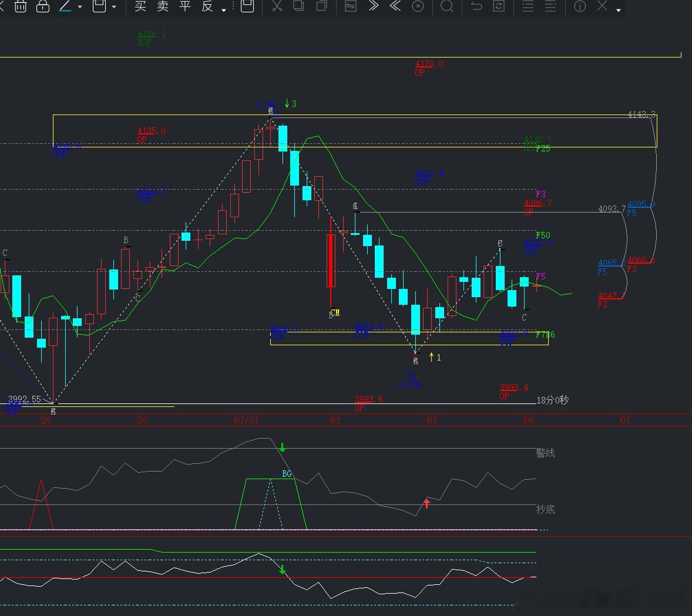Click the green down arrow 3 signal

[x=290, y=104]
